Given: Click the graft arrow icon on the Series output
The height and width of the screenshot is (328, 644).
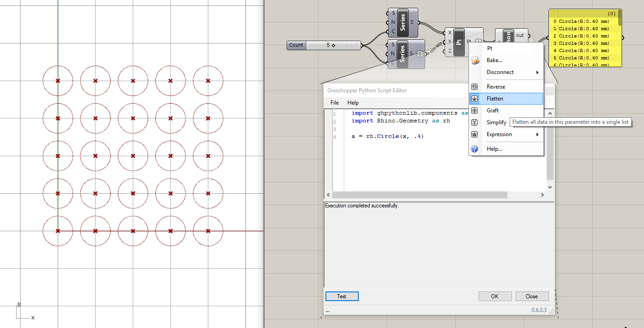Looking at the screenshot, I should [420, 53].
